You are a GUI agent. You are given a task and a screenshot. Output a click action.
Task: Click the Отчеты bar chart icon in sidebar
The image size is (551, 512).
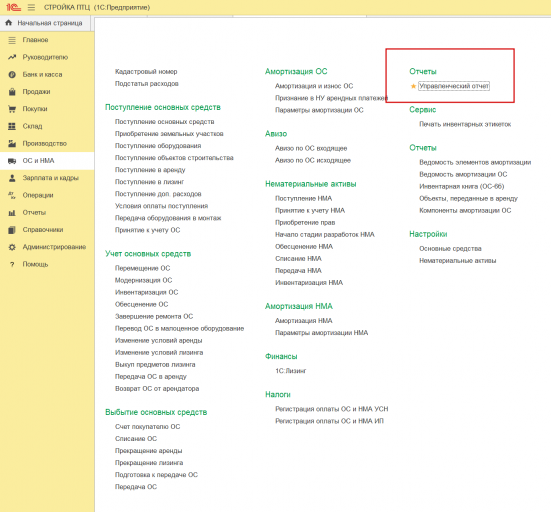pos(12,213)
